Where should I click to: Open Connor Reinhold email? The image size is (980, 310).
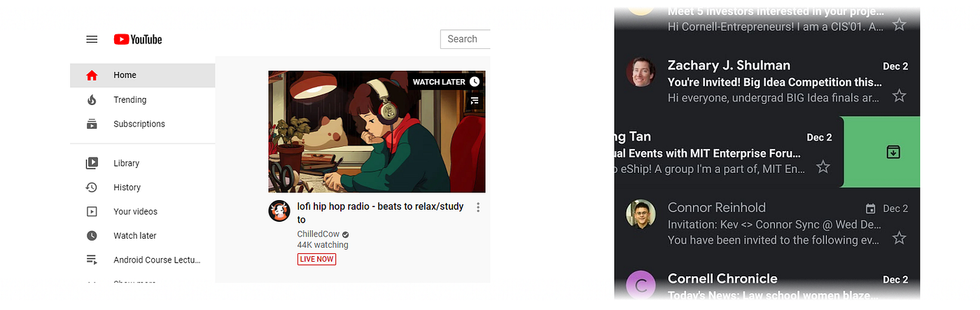point(767,223)
